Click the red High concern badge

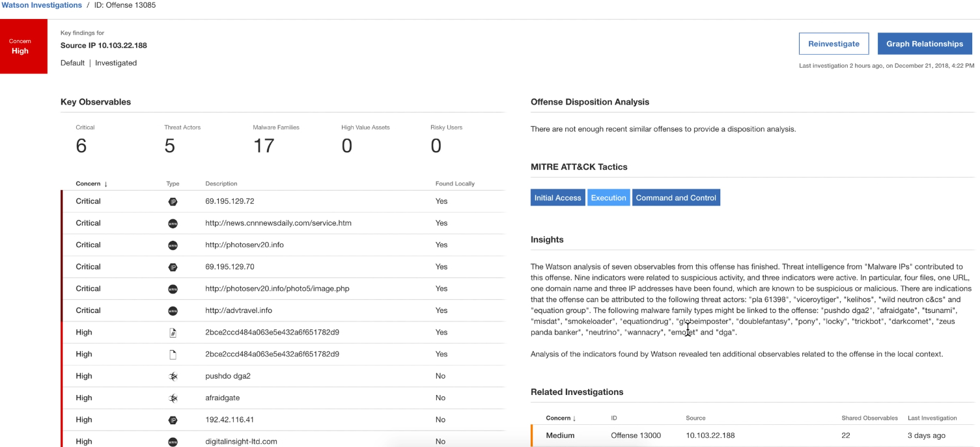[x=23, y=46]
